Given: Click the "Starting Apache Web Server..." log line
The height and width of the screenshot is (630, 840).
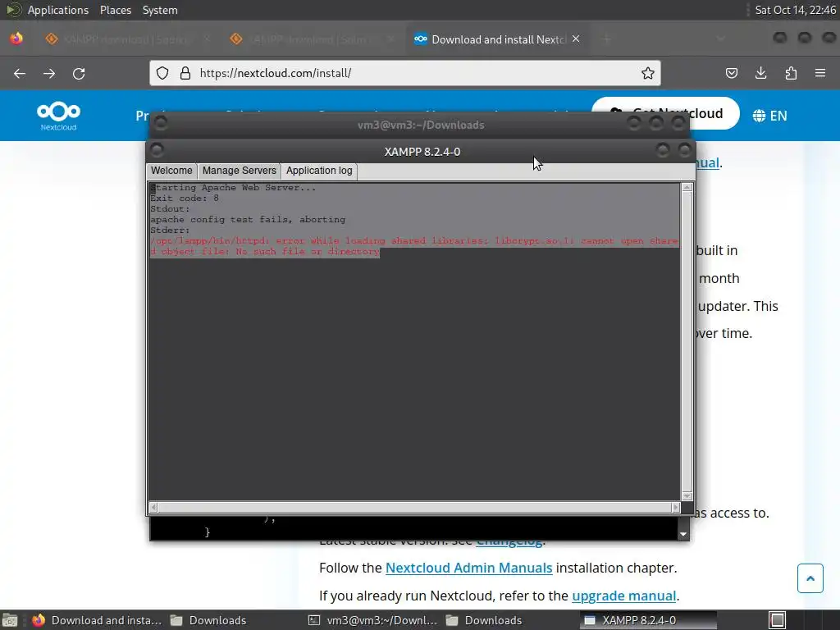Looking at the screenshot, I should (233, 188).
